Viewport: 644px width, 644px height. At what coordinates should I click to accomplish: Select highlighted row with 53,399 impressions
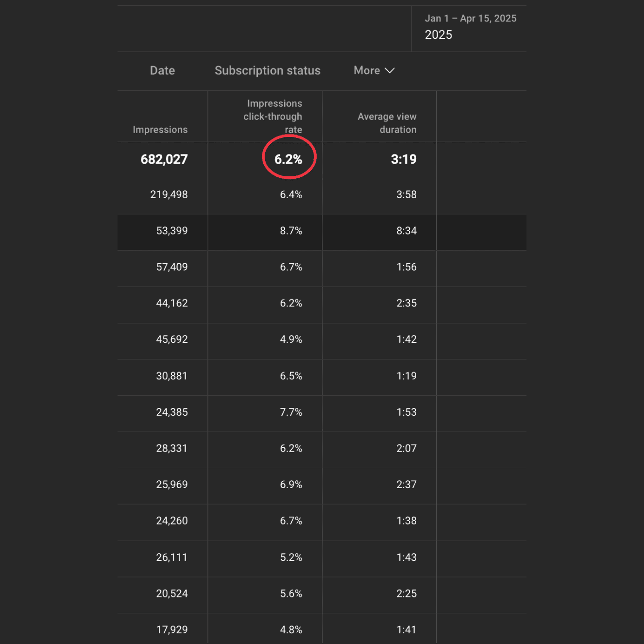pos(171,231)
